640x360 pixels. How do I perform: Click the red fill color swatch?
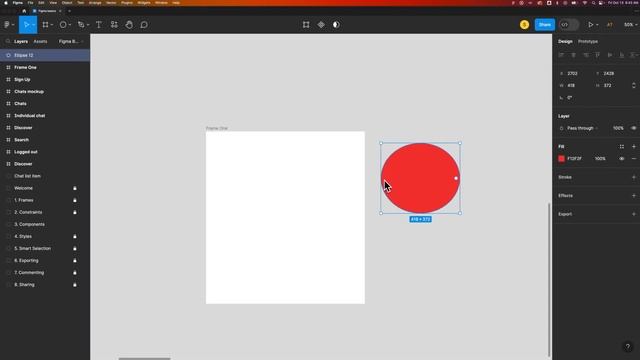click(562, 159)
